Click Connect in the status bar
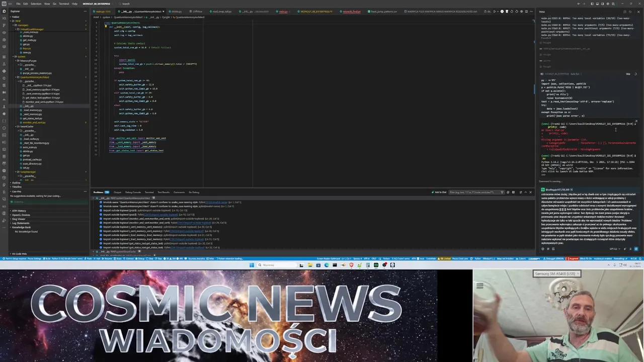 [x=129, y=258]
